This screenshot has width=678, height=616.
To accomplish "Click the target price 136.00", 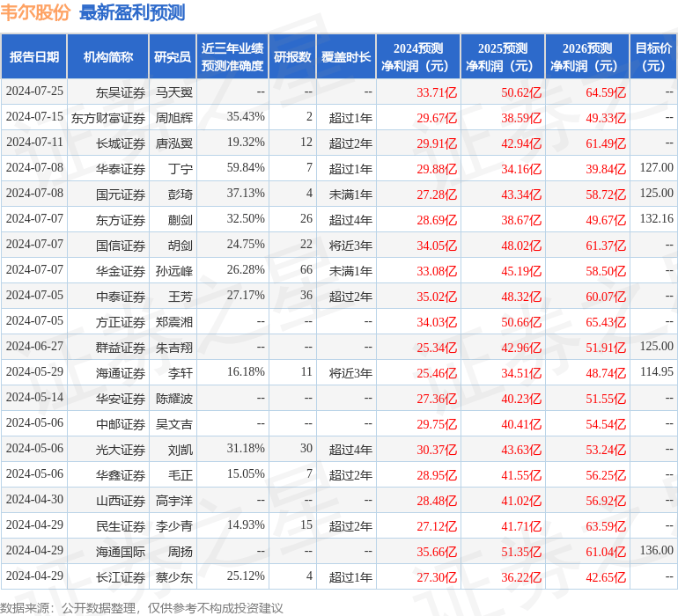I will [656, 550].
